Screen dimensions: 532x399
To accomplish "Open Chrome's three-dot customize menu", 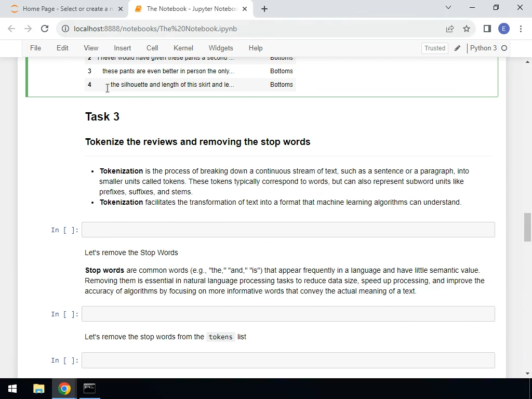I will coord(522,29).
